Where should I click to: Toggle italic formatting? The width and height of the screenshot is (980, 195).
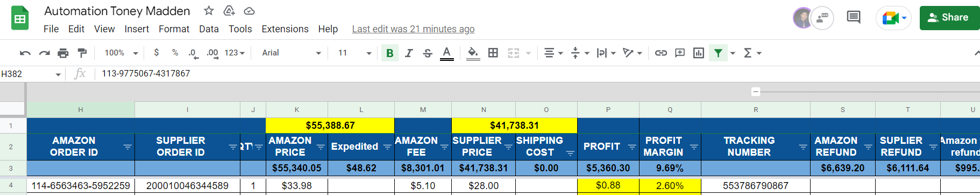(409, 53)
